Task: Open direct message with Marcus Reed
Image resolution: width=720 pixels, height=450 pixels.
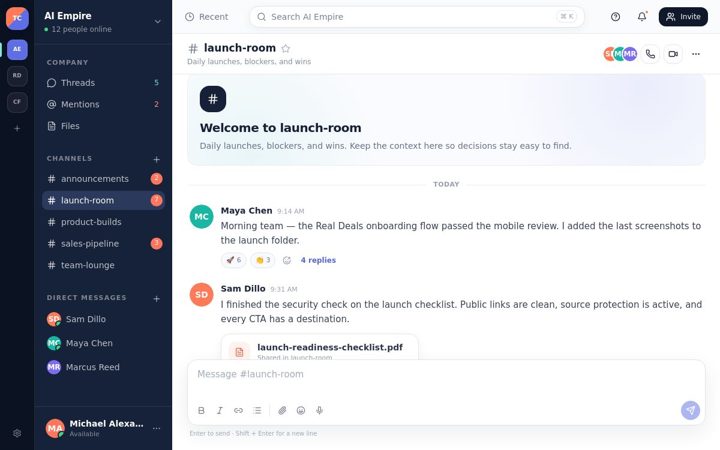Action: 103,367
